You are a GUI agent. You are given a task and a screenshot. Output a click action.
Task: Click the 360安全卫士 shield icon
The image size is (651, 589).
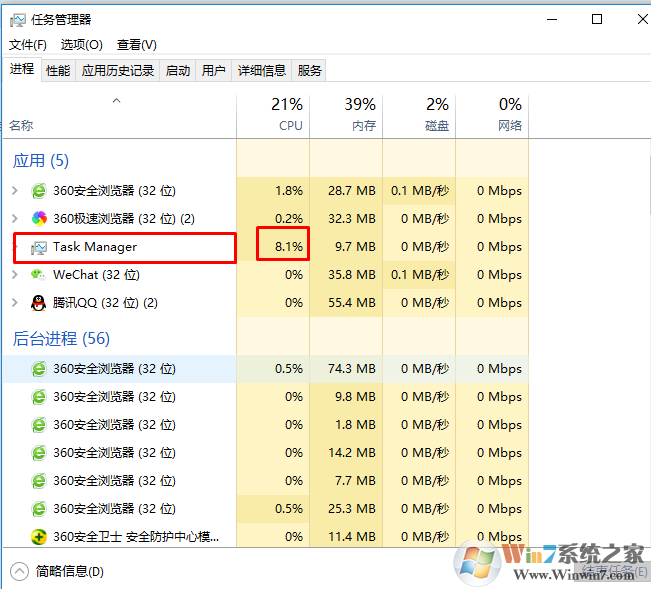coord(39,537)
